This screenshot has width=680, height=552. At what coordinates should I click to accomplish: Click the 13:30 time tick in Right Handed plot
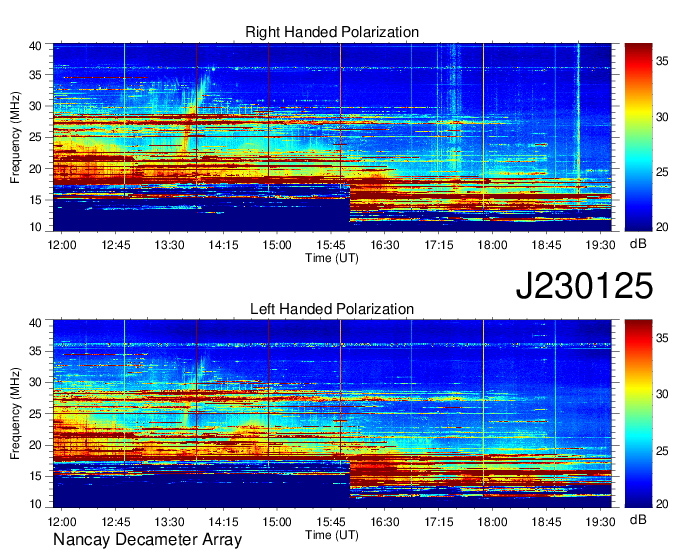click(x=170, y=245)
